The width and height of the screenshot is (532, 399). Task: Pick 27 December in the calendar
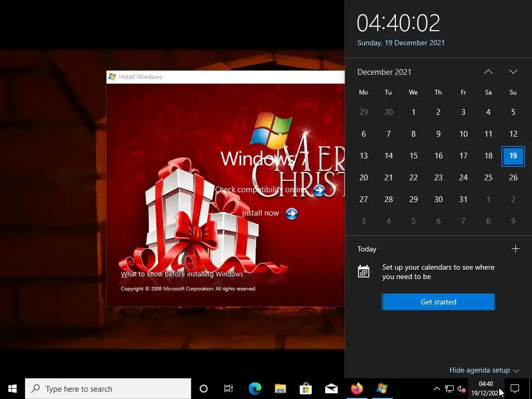[x=363, y=199]
